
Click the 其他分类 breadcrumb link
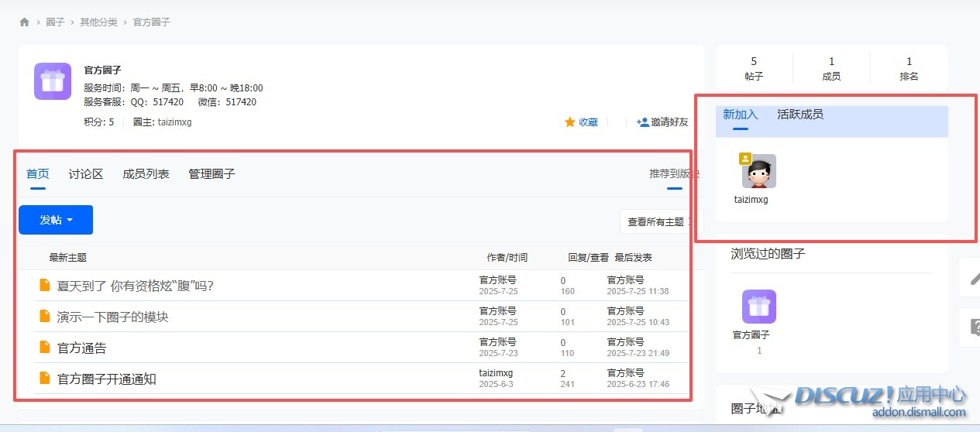(x=98, y=22)
